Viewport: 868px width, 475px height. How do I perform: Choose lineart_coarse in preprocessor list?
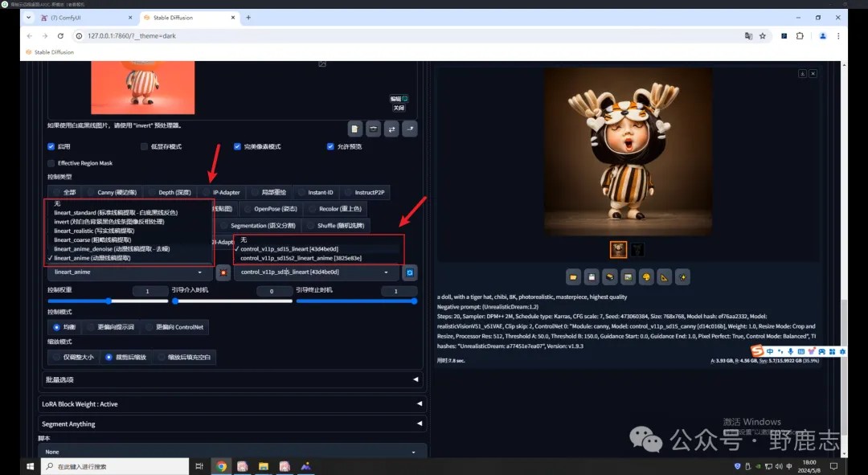(x=129, y=240)
